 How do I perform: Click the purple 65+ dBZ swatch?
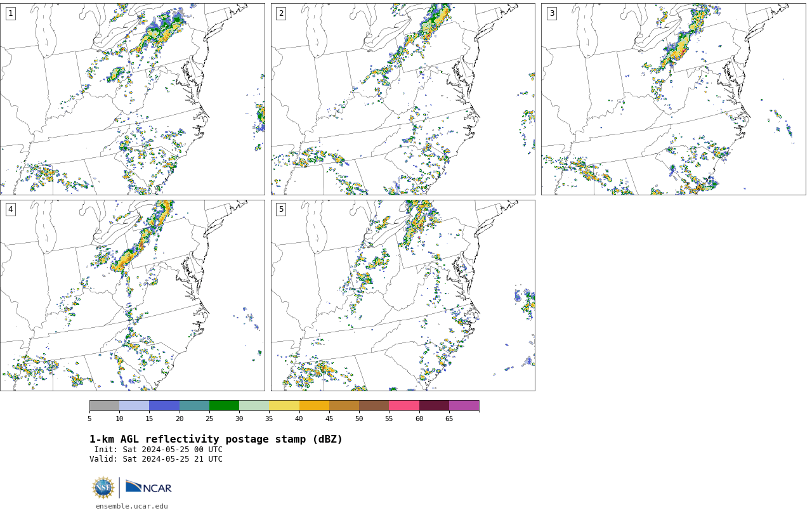pos(464,406)
